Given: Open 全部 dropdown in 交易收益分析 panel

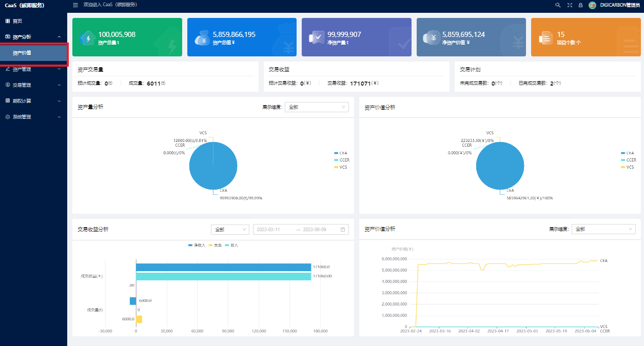Looking at the screenshot, I should pyautogui.click(x=230, y=230).
